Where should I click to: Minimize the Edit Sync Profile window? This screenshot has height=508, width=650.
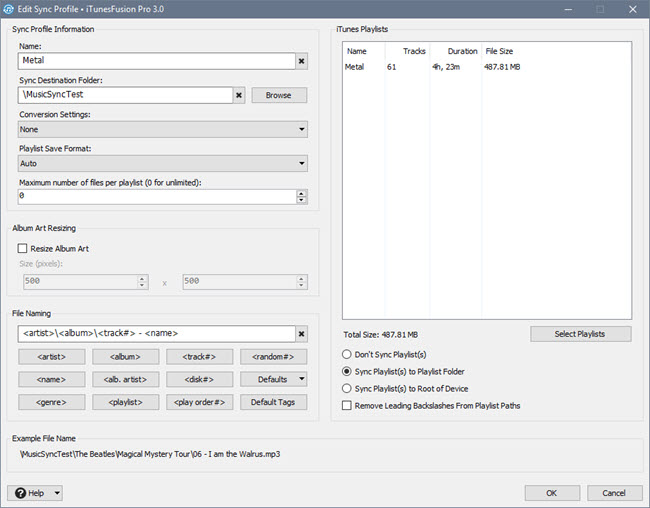tap(568, 9)
